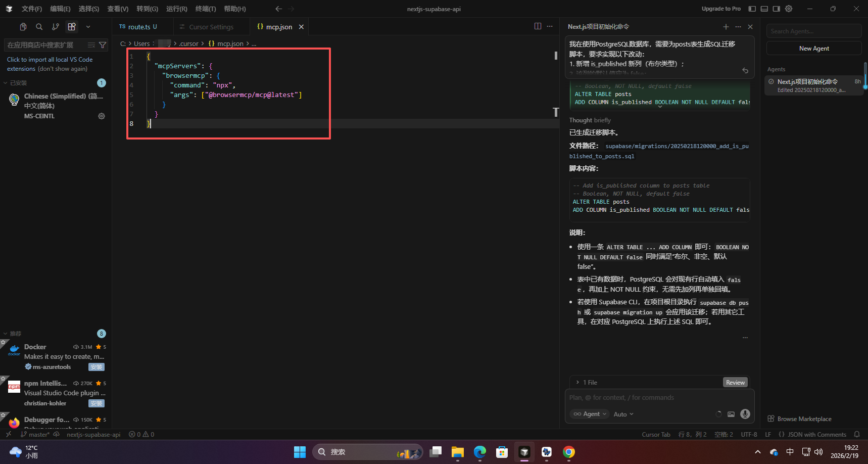
Task: Expand more sidebar views chevron
Action: pyautogui.click(x=88, y=27)
